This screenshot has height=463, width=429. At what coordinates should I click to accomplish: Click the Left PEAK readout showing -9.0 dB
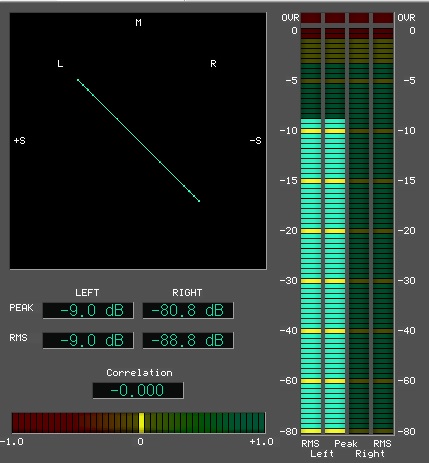(88, 311)
